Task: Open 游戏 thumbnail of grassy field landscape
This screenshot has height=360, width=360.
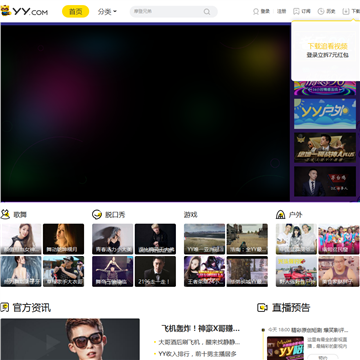Action: pos(205,239)
